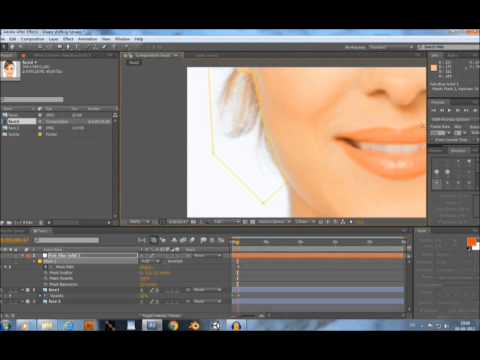Click the timeline layer search field
The width and height of the screenshot is (480, 360).
(x=67, y=240)
